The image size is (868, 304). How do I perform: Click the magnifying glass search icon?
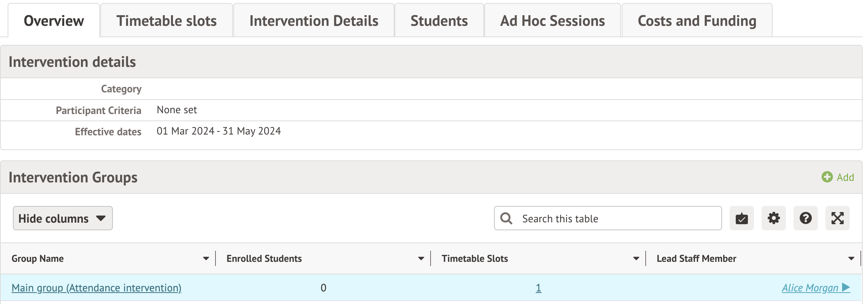pos(506,218)
